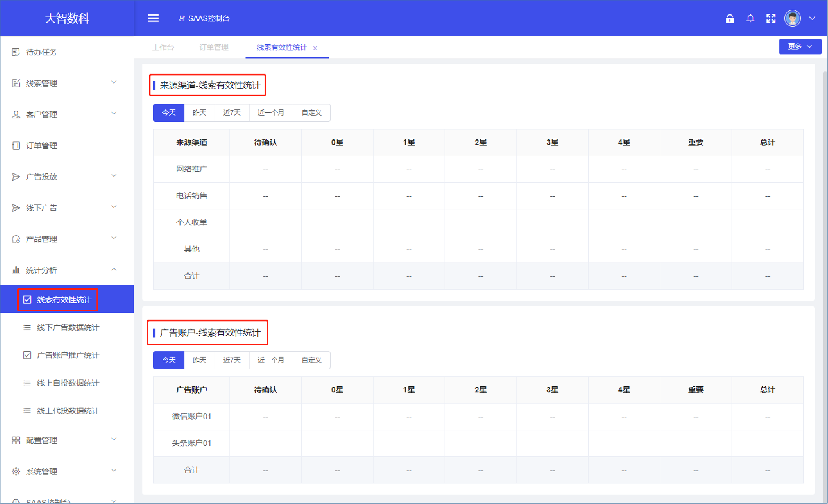
Task: Select 昨天 in 来源渠道 date filter
Action: [200, 113]
